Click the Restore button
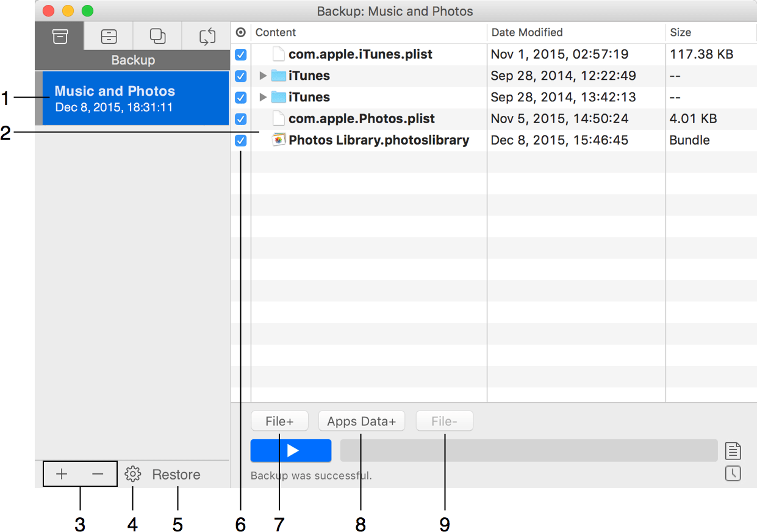 pos(176,475)
